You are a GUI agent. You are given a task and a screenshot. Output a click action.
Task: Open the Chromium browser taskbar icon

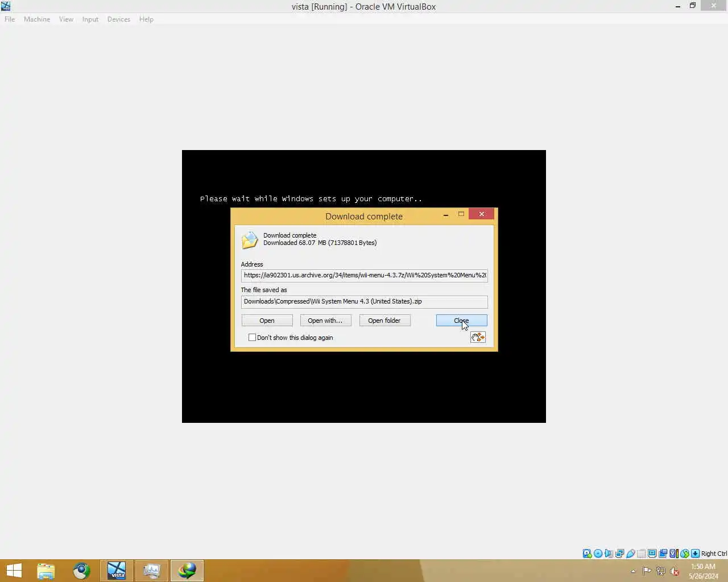81,571
